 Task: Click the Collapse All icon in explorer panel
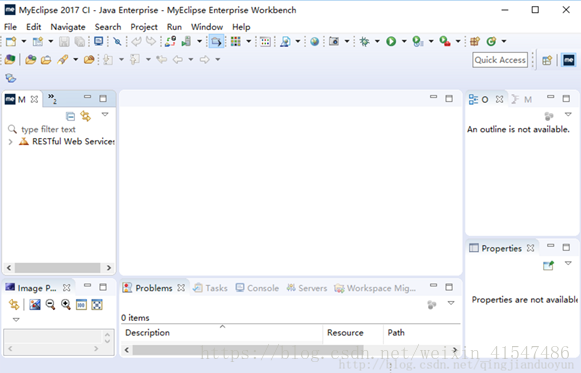[x=70, y=117]
